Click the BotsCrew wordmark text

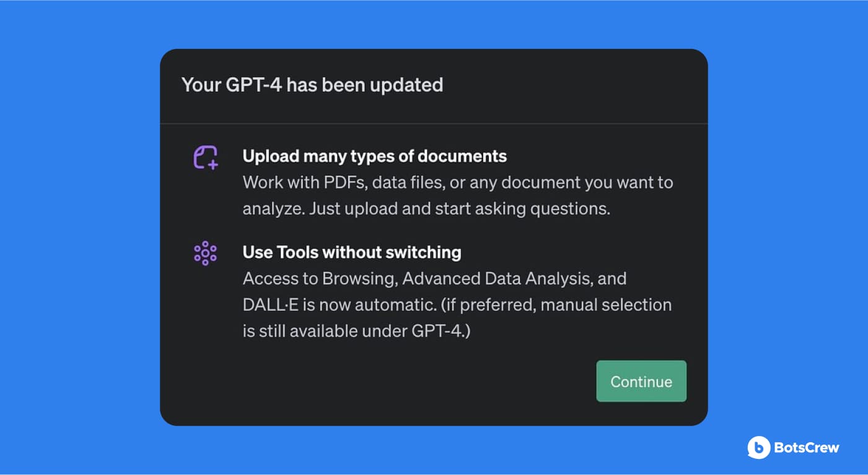pyautogui.click(x=807, y=447)
